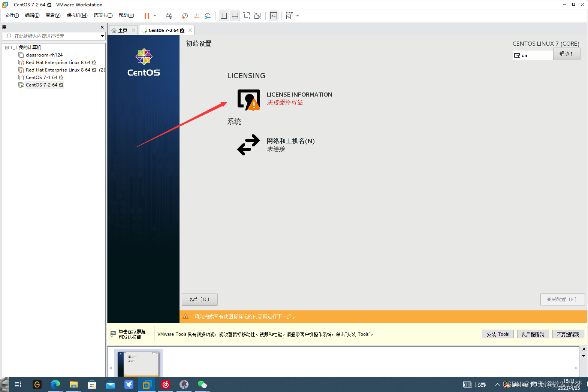Click the warning triangle icon in orange bar
The height and width of the screenshot is (392, 588).
186,317
